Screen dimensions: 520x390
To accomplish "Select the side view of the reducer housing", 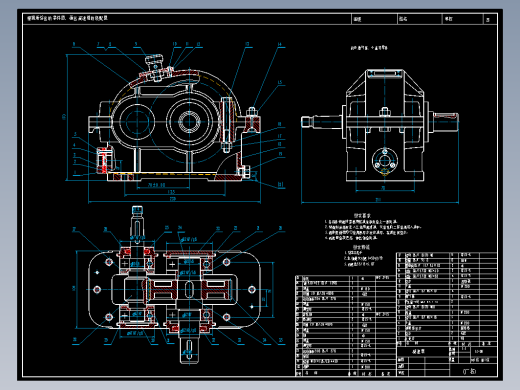I will 380,125.
